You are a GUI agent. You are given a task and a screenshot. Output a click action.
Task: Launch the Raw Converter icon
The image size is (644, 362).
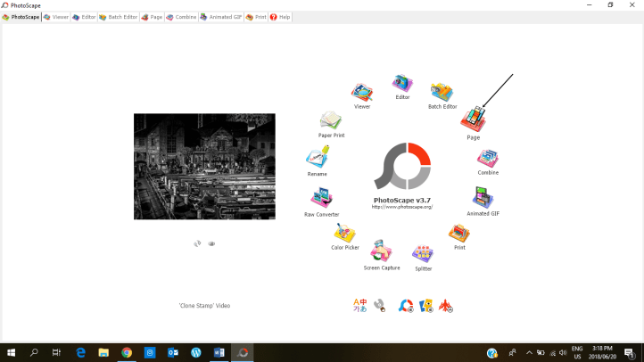321,199
